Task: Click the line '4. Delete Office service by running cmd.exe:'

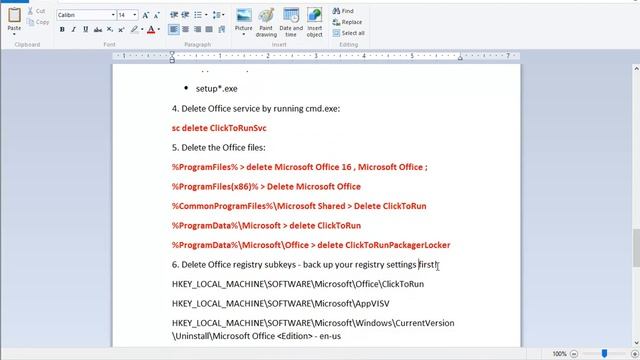Action: 256,109
